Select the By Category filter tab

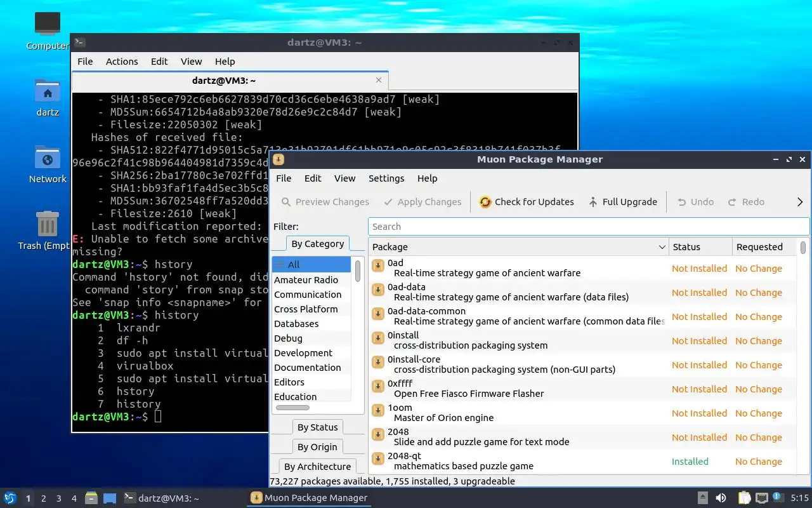(x=317, y=244)
